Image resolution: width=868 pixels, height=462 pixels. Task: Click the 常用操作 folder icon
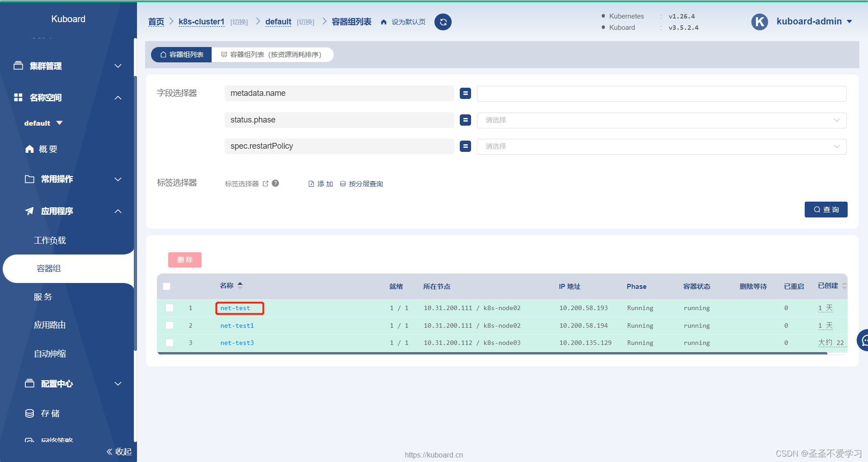29,179
